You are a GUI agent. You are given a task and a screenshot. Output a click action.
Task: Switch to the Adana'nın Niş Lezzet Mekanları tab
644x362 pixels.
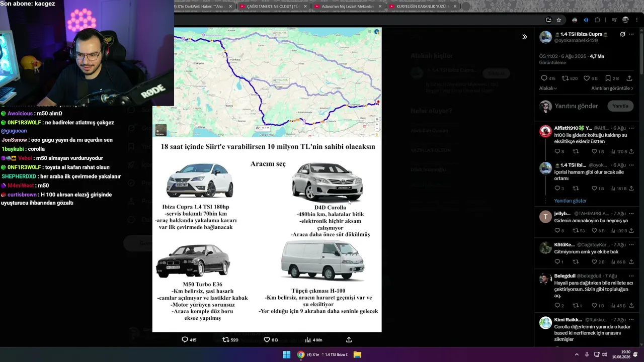(348, 6)
